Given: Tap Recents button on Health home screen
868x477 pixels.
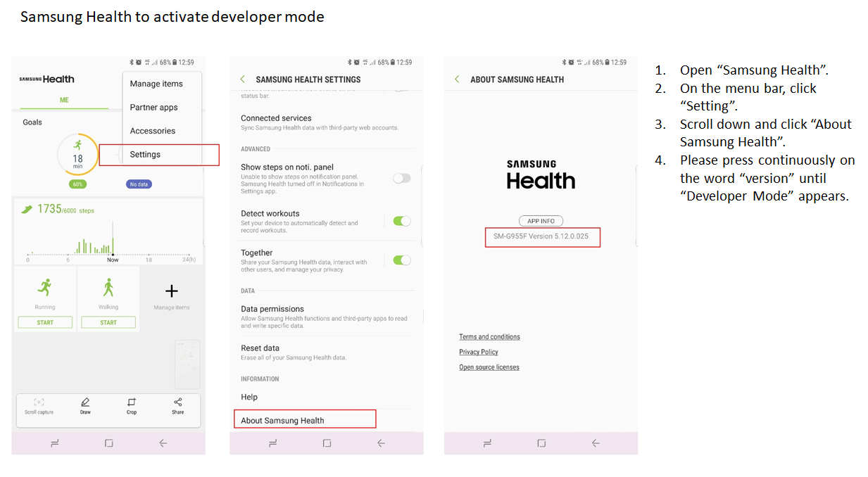Looking at the screenshot, I should pos(54,443).
